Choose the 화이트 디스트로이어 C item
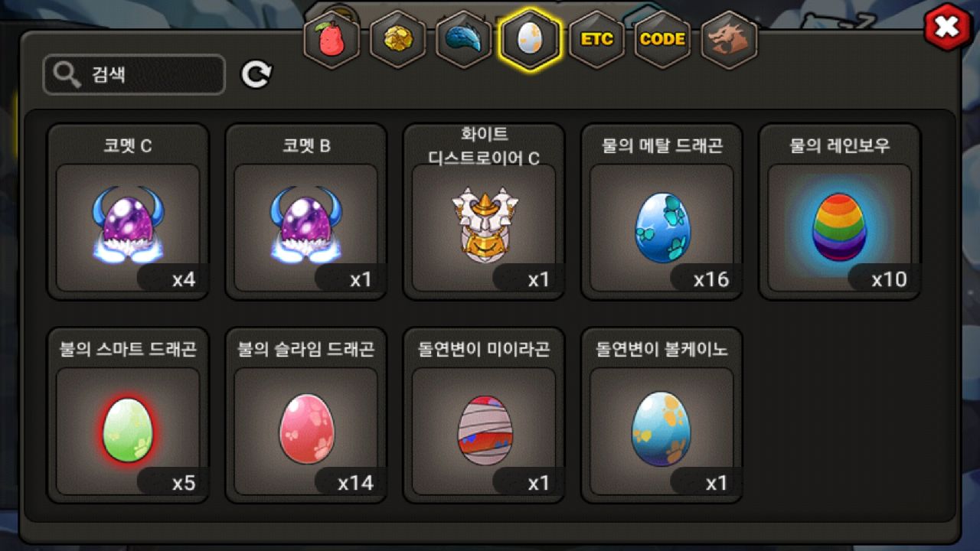980x551 pixels. coord(484,212)
